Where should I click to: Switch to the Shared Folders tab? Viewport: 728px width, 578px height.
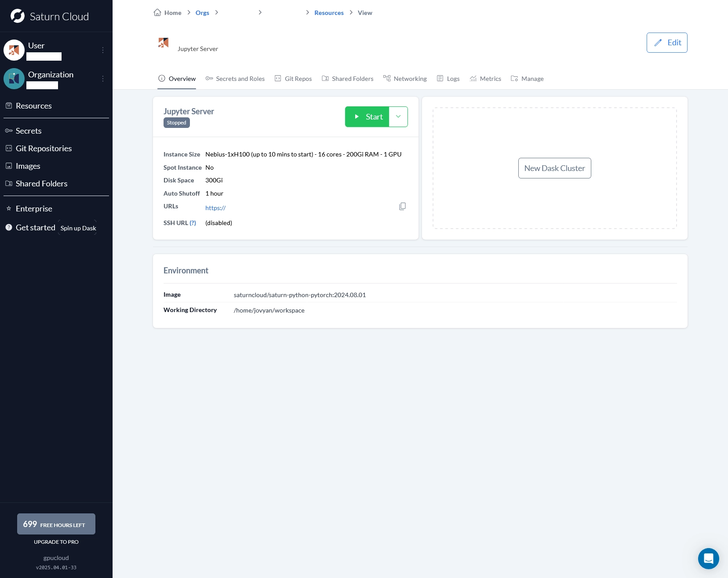[x=347, y=79]
